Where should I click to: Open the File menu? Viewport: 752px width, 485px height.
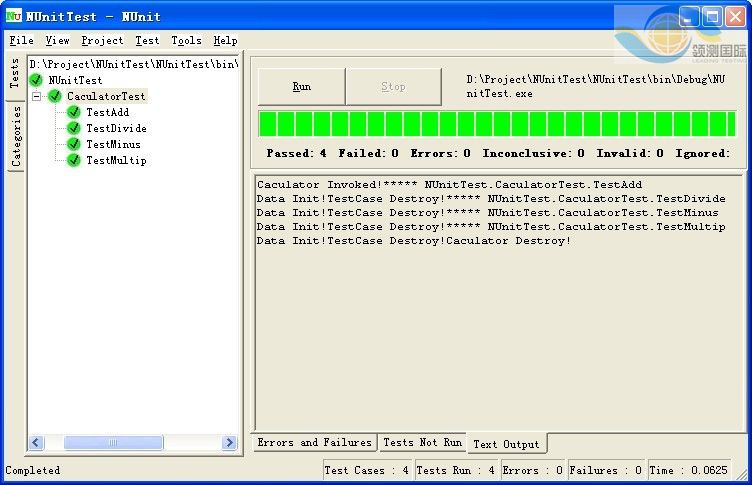pyautogui.click(x=22, y=40)
